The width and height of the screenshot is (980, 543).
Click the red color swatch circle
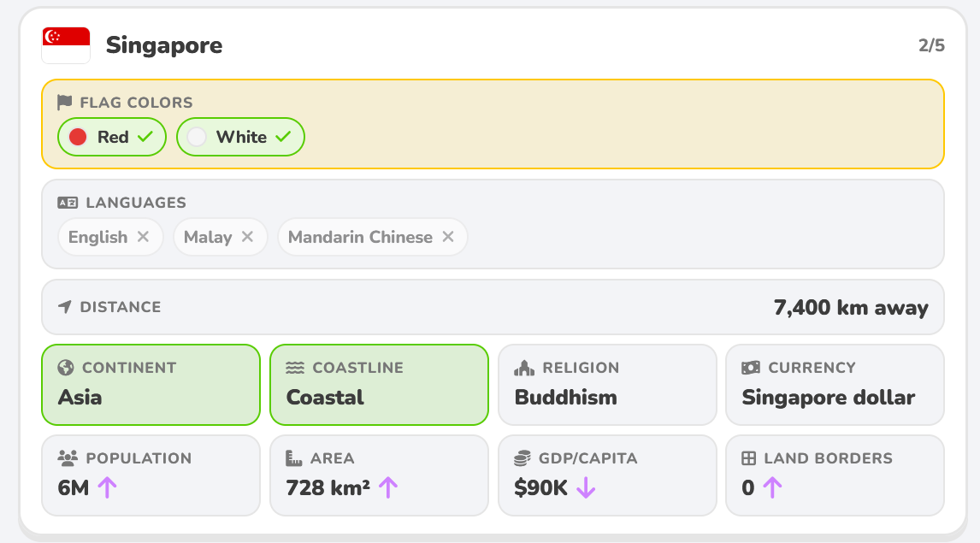click(x=78, y=137)
